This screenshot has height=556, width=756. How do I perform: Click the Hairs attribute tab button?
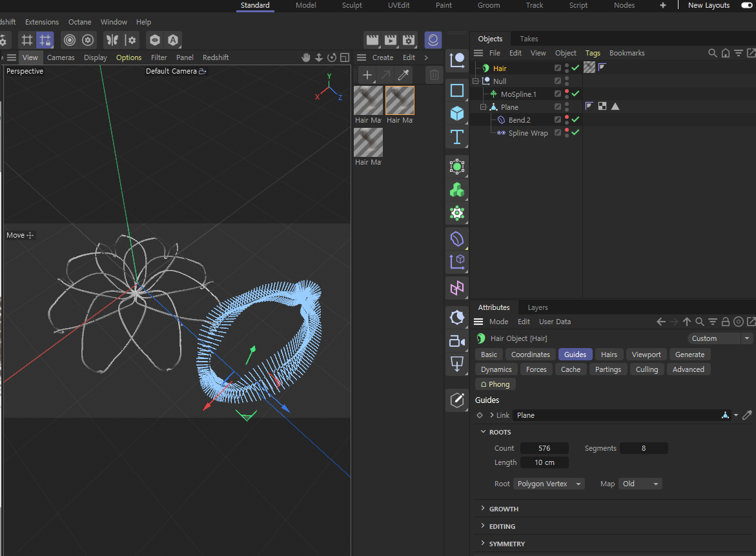609,355
